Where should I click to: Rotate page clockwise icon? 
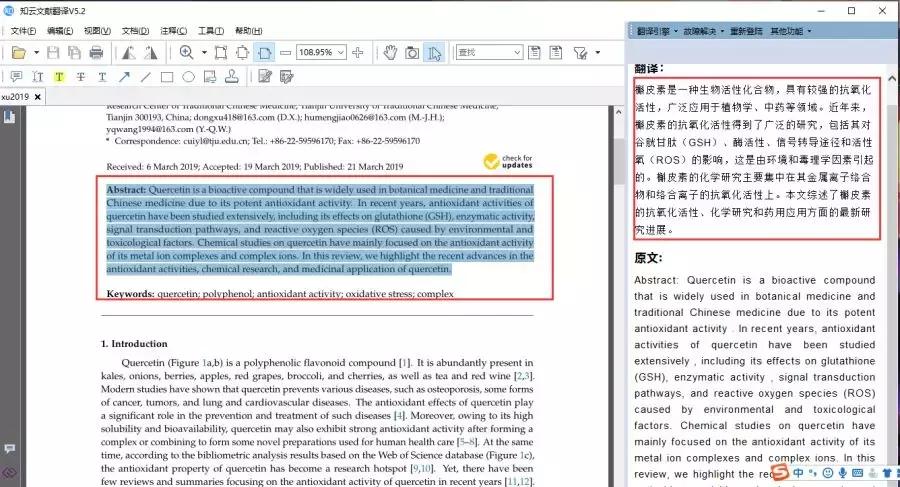point(150,53)
